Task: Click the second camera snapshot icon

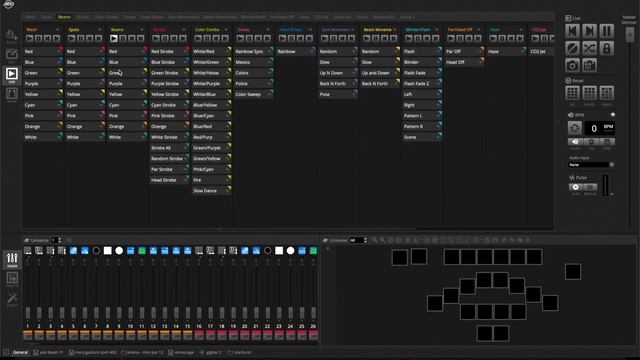Action: 589,65
